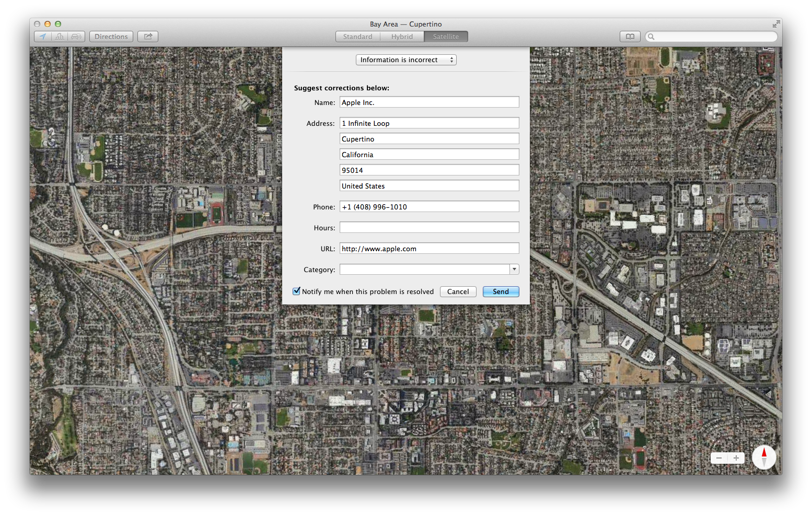Zoom out with the minus button
The height and width of the screenshot is (516, 812).
719,458
